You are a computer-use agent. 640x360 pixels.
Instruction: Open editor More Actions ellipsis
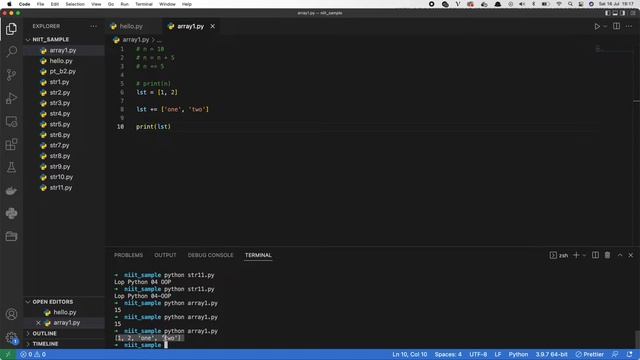click(x=629, y=26)
